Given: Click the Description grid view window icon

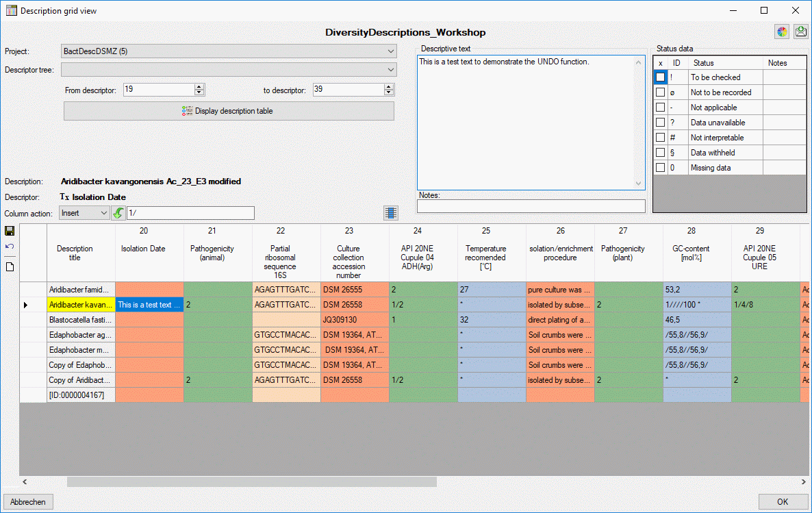Looking at the screenshot, I should tap(11, 10).
